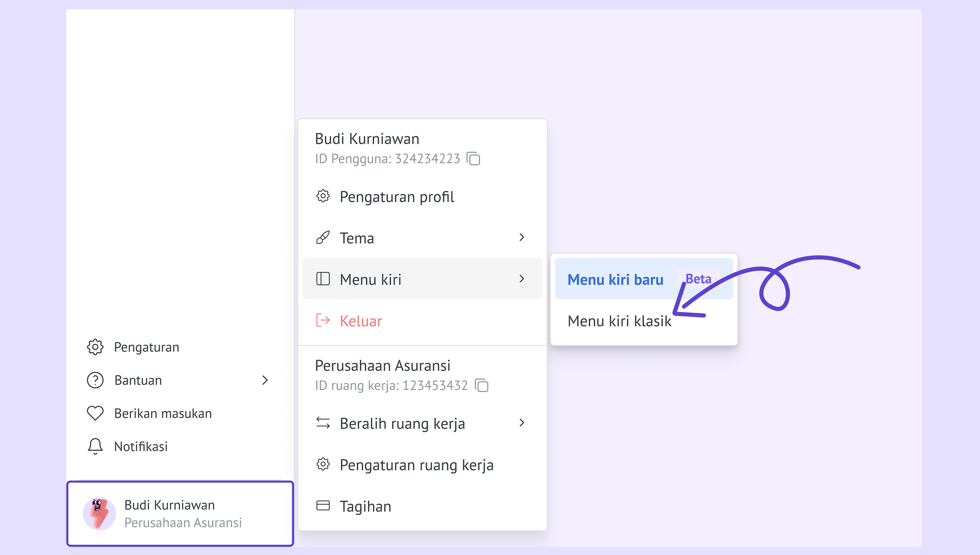Click the Budi Kurniawan avatar thumbnail
The height and width of the screenshot is (555, 980).
(99, 514)
